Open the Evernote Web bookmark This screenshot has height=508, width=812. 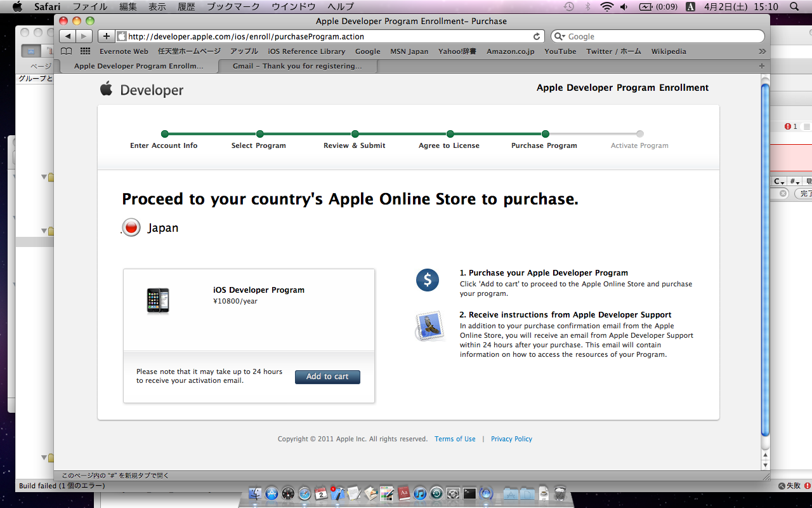pos(124,51)
